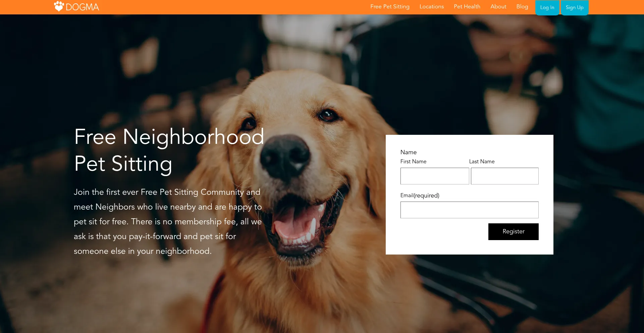The image size is (644, 333).
Task: Click the Name label in form
Action: [x=408, y=152]
